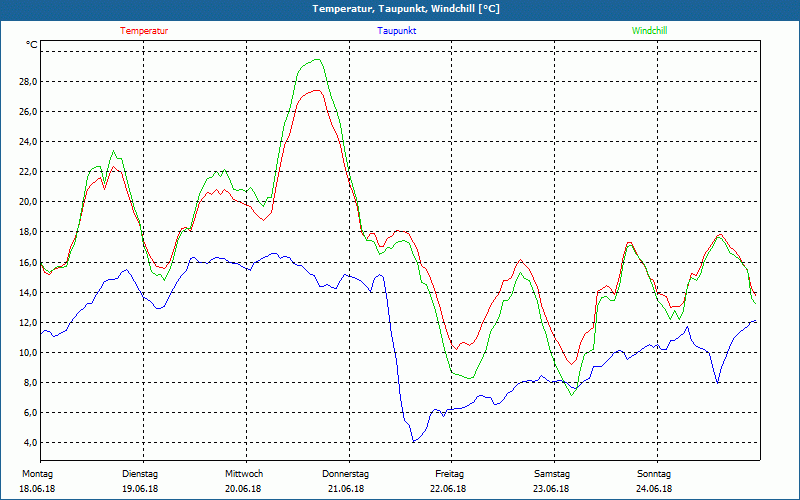Click the highest peak of the Windchill curve
The image size is (800, 500).
(317, 60)
